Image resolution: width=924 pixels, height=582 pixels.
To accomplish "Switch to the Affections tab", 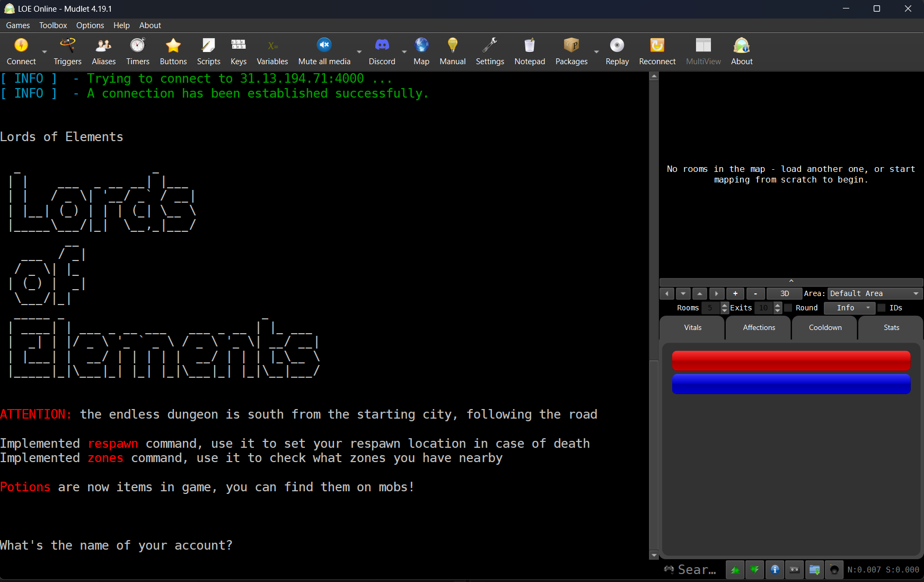I will (x=759, y=328).
